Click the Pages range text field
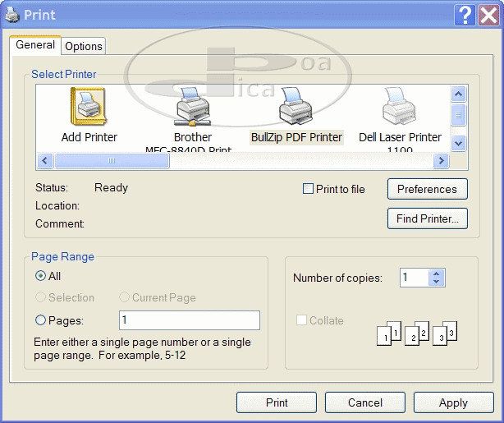 [189, 320]
